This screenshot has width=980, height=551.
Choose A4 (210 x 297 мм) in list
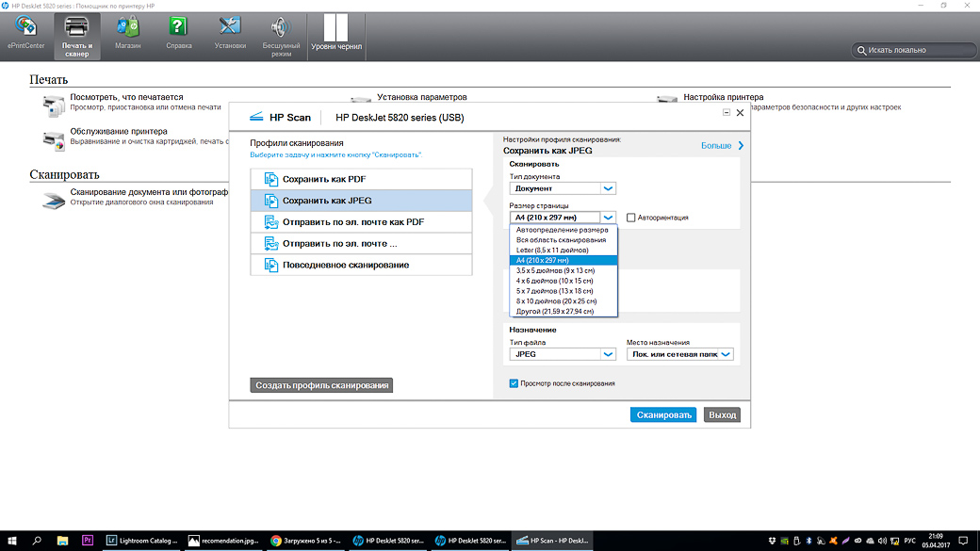click(x=563, y=261)
